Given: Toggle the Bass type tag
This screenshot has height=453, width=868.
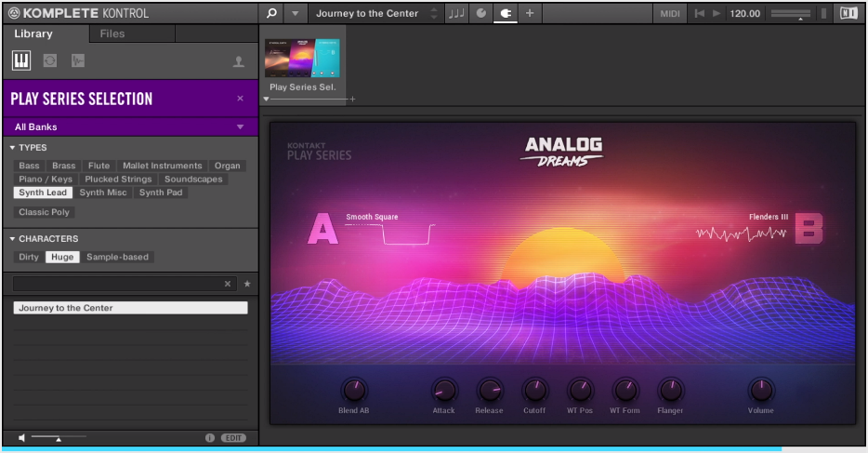Looking at the screenshot, I should 29,166.
